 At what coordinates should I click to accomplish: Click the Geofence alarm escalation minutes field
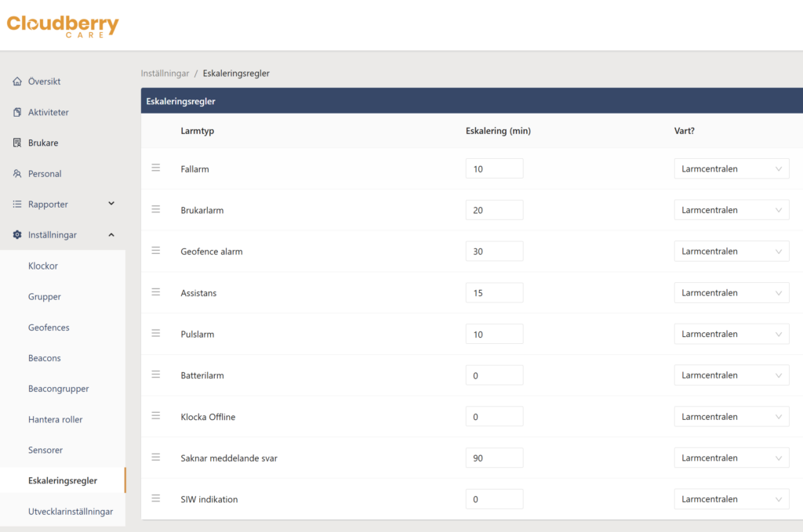tap(494, 252)
